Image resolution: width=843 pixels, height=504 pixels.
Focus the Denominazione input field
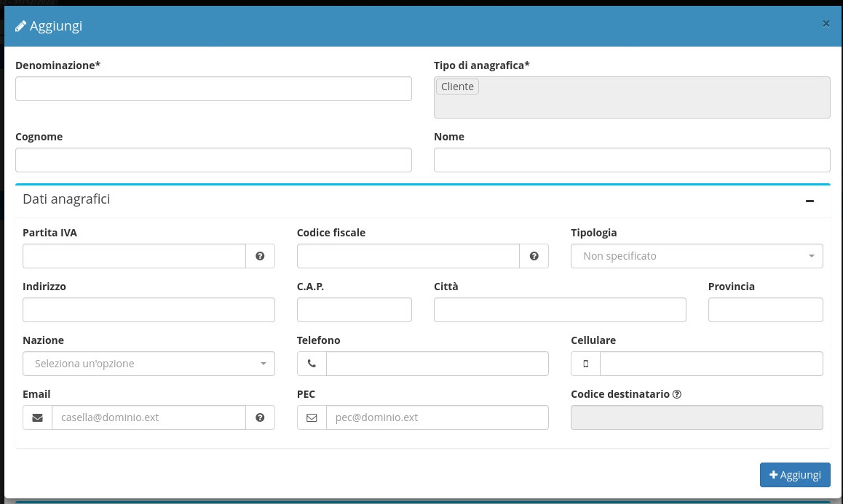click(213, 89)
